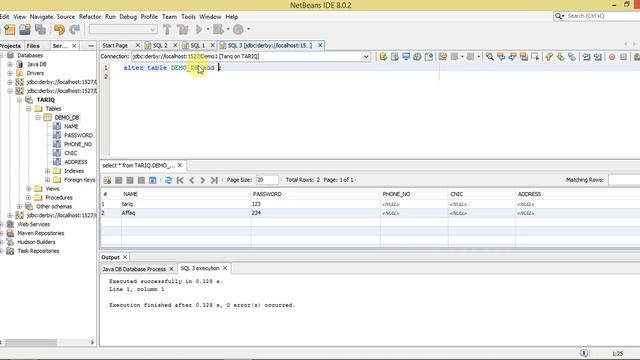Expand the Indexes folder
The width and height of the screenshot is (640, 360).
pyautogui.click(x=47, y=171)
